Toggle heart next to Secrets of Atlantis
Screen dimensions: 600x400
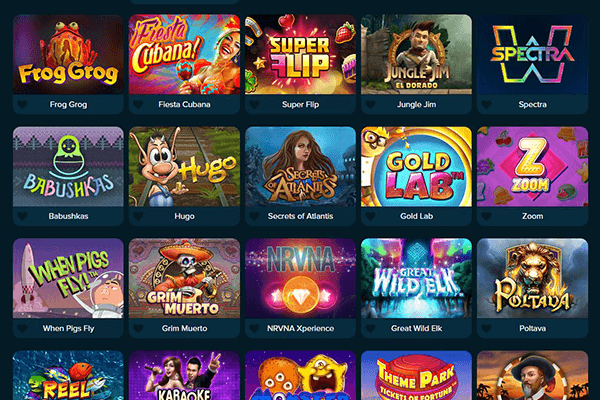pos(254,216)
